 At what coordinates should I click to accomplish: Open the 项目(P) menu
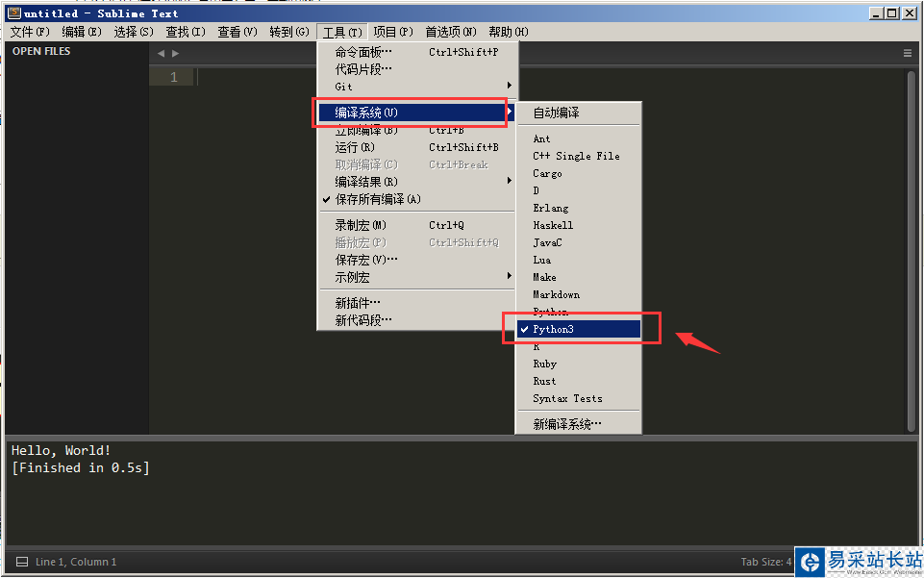(393, 32)
